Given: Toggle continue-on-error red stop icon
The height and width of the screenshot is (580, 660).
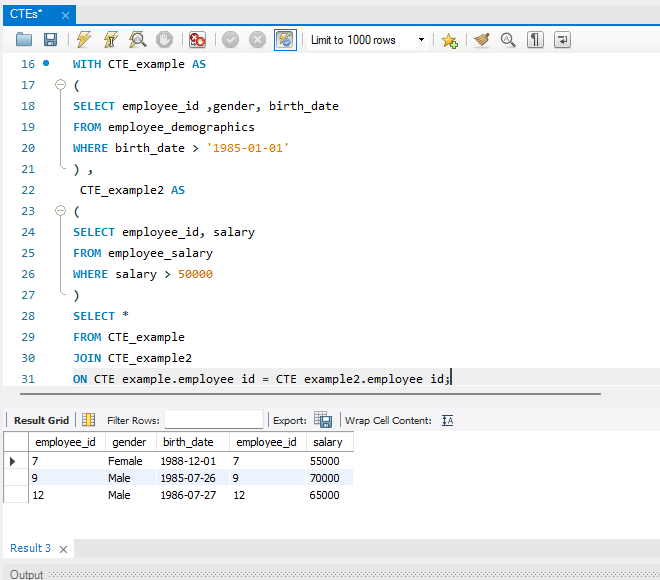Looking at the screenshot, I should pos(197,40).
